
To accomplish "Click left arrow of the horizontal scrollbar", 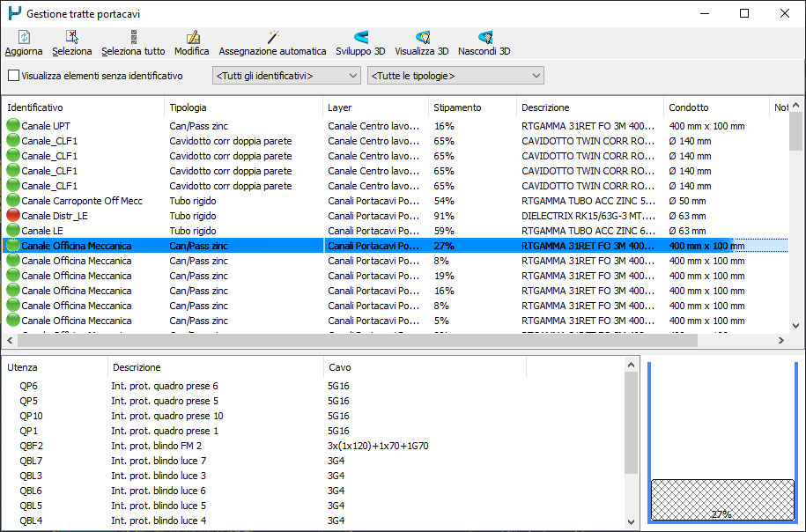I will [10, 340].
